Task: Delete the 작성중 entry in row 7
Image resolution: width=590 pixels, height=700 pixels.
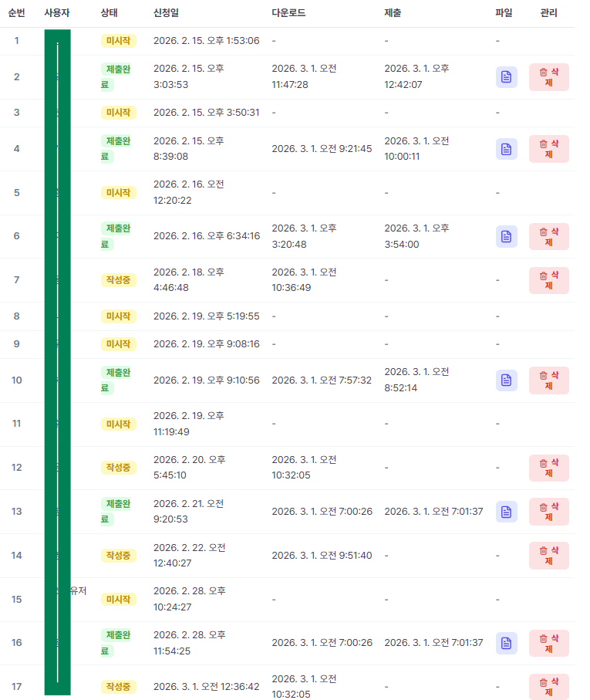Action: coord(548,280)
